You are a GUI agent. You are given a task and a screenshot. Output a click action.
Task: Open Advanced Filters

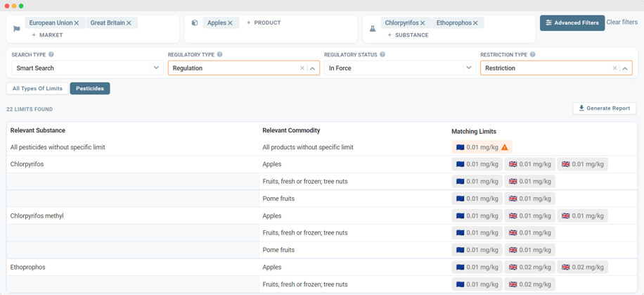[572, 23]
